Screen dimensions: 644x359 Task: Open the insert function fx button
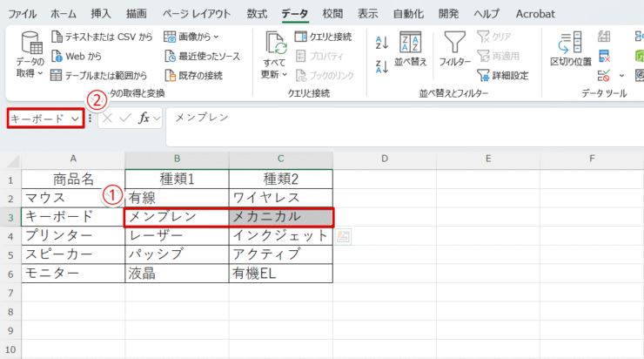144,118
